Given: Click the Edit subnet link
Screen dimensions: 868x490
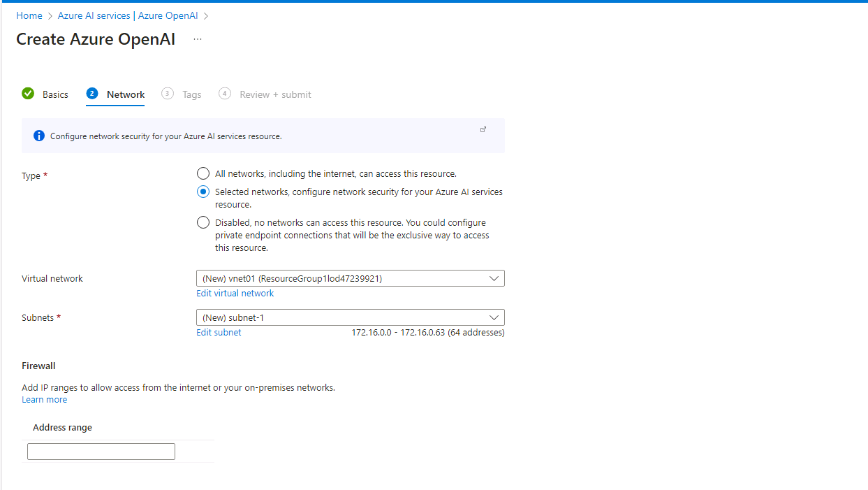Looking at the screenshot, I should [219, 333].
